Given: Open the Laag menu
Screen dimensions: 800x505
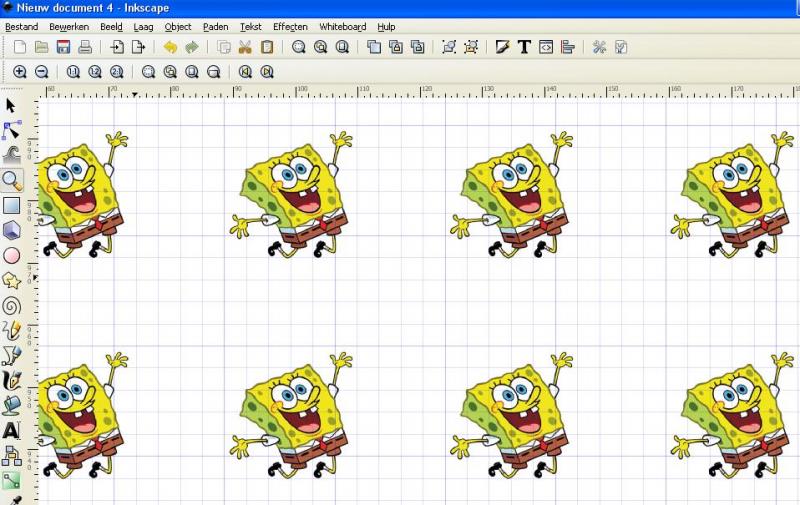Looking at the screenshot, I should (143, 27).
